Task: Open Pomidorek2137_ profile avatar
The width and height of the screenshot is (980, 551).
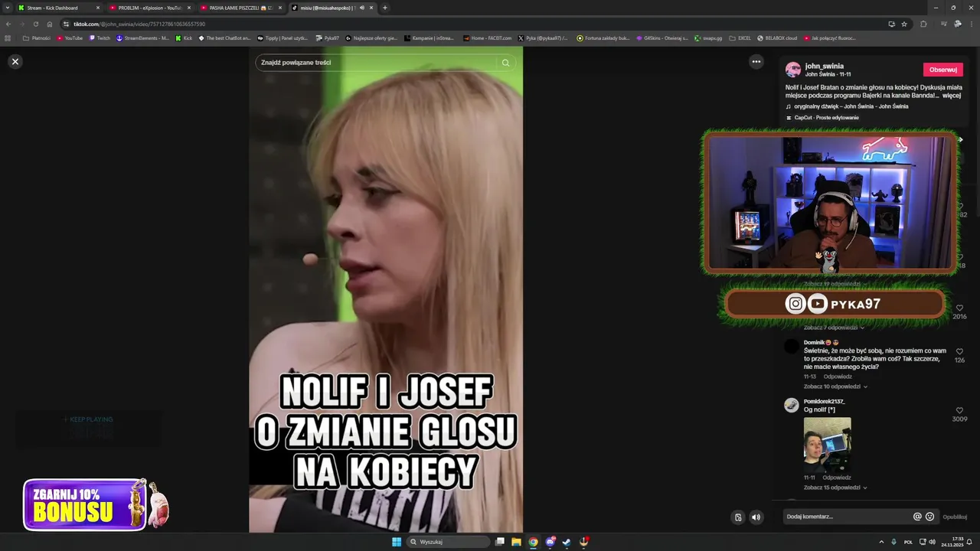Action: point(792,405)
